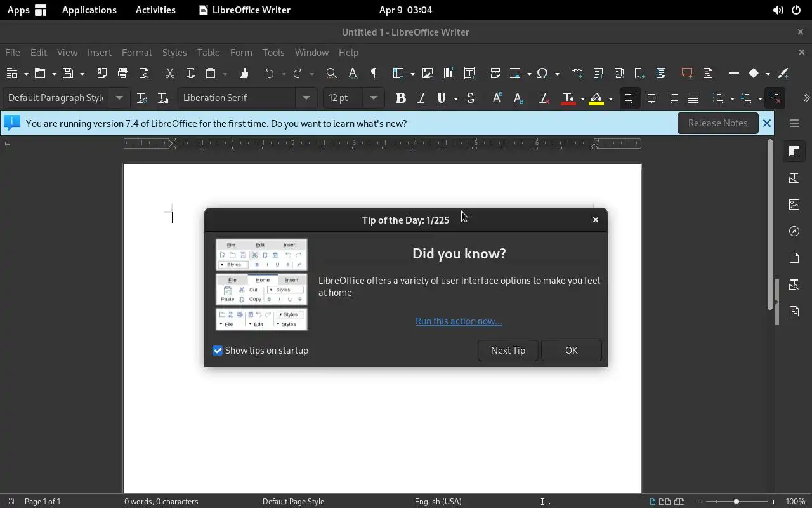Open the Save dropdown arrow
Image resolution: width=812 pixels, height=508 pixels.
click(x=82, y=74)
